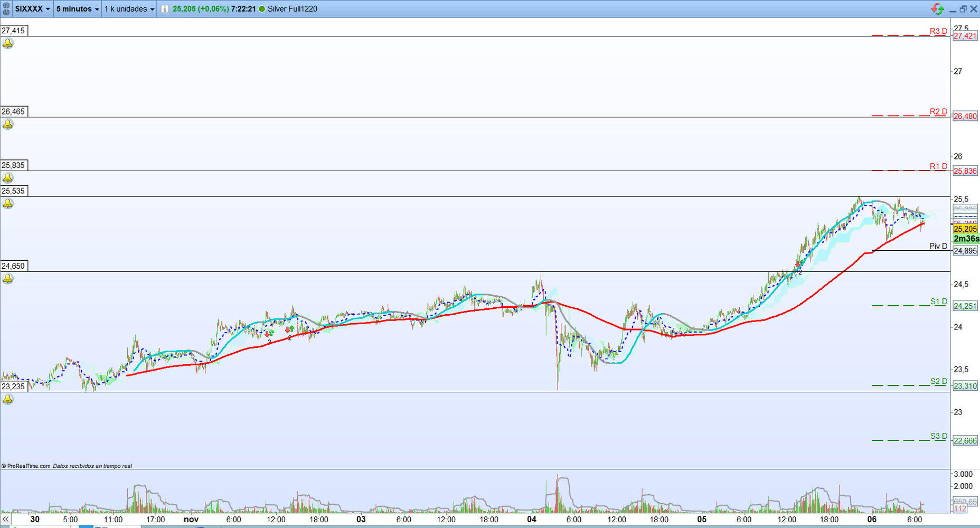The width and height of the screenshot is (980, 528).
Task: Click the 06 date marker on the time axis
Action: point(872,519)
